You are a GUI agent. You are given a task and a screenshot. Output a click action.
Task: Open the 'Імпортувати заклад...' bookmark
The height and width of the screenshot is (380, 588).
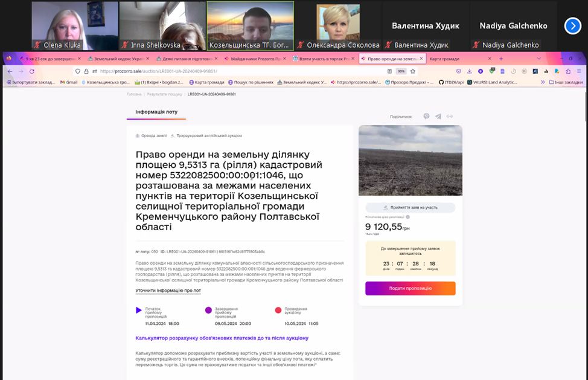click(31, 82)
